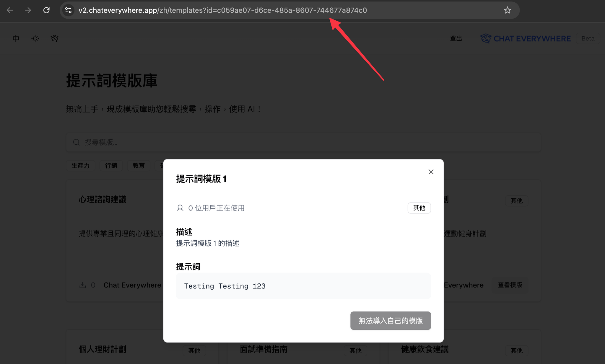Click the 其他 tag on 個人理財計劃 card
605x364 pixels.
(194, 350)
